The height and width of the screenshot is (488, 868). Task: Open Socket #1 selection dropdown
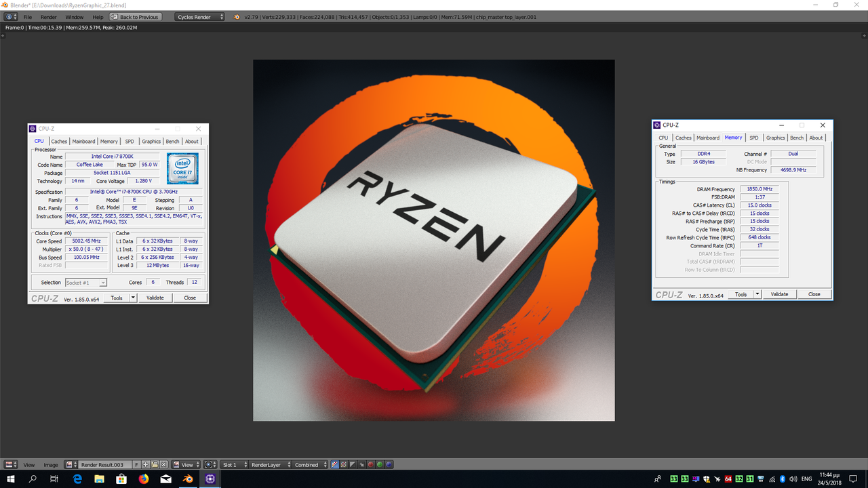86,283
